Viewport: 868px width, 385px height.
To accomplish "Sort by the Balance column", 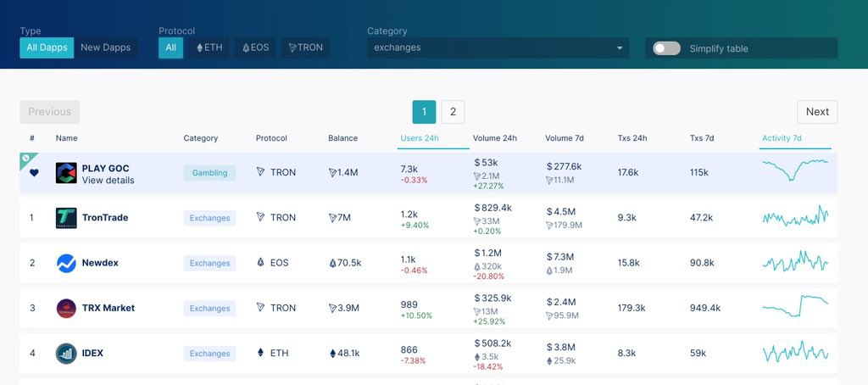I will [342, 138].
